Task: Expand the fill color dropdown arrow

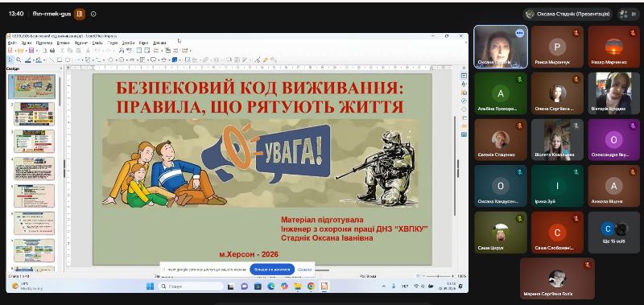Action: click(x=44, y=60)
